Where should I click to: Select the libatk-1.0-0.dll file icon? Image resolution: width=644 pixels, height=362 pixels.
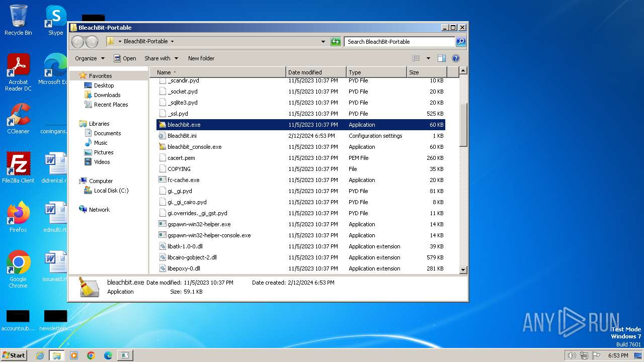pos(162,246)
